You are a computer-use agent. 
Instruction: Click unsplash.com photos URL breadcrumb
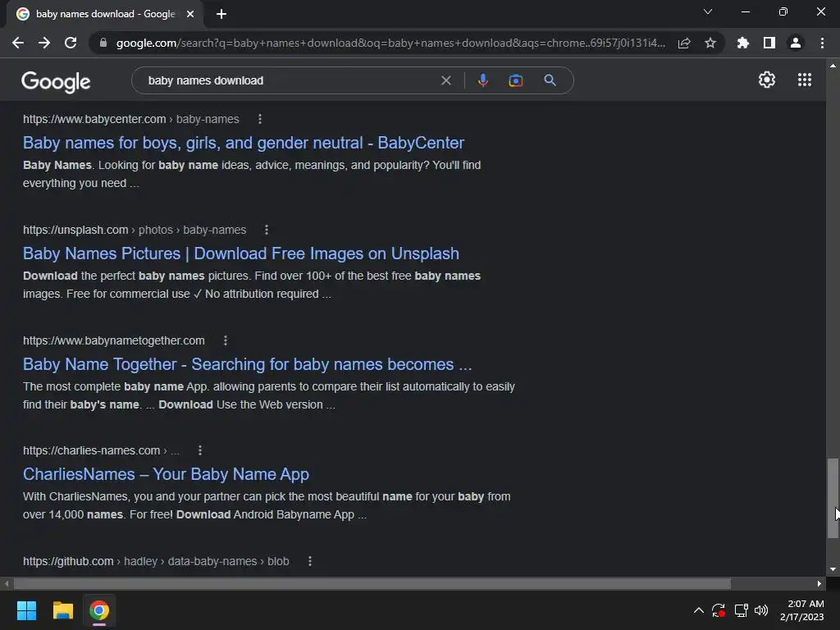tap(135, 230)
